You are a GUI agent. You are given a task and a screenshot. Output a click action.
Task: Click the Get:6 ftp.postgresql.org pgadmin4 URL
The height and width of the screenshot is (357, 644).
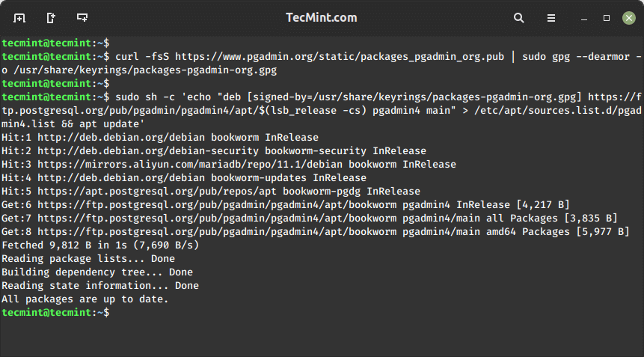pyautogui.click(x=217, y=204)
